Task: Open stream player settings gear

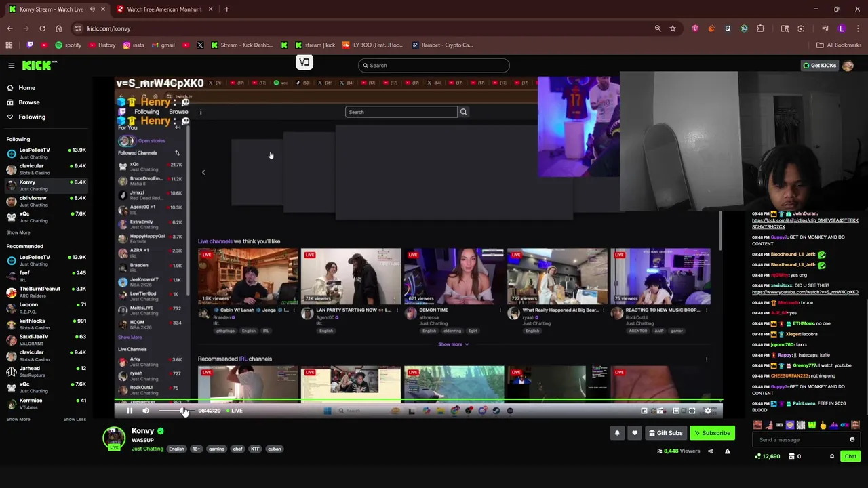Action: (708, 411)
